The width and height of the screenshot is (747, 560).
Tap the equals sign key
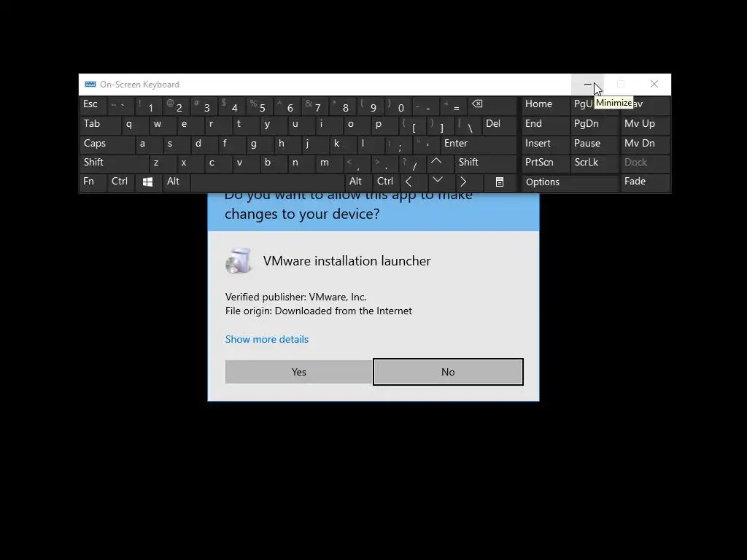coord(454,106)
